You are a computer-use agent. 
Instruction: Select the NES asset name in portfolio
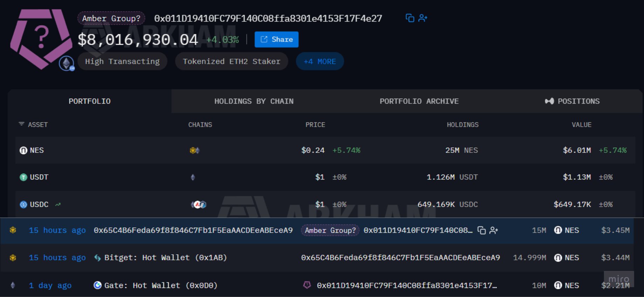click(x=37, y=150)
